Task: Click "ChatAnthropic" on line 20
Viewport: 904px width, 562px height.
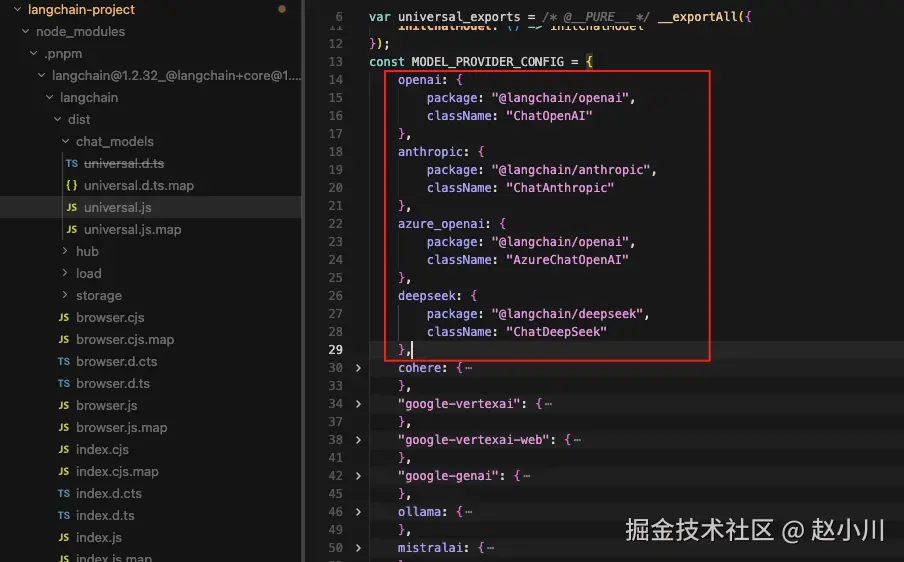Action: [560, 188]
